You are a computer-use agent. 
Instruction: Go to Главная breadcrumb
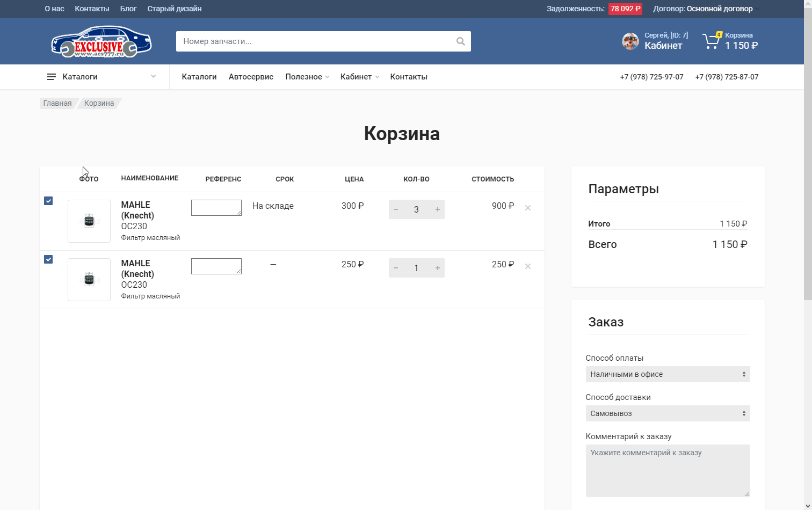click(57, 103)
